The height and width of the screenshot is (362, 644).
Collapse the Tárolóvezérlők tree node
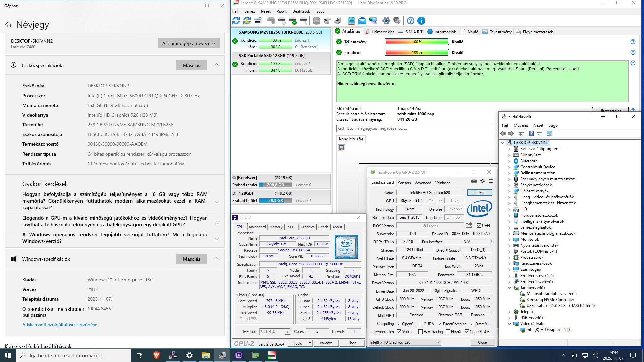tap(509, 288)
